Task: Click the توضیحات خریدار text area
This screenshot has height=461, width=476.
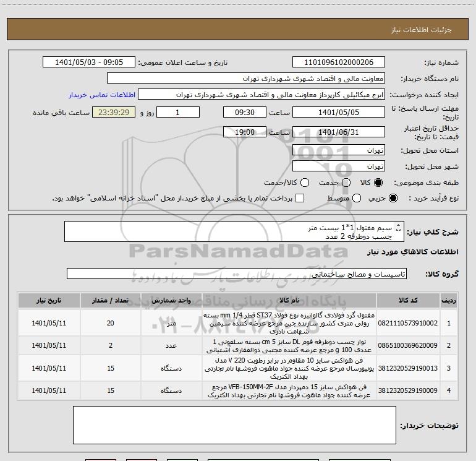Action: coord(234,425)
